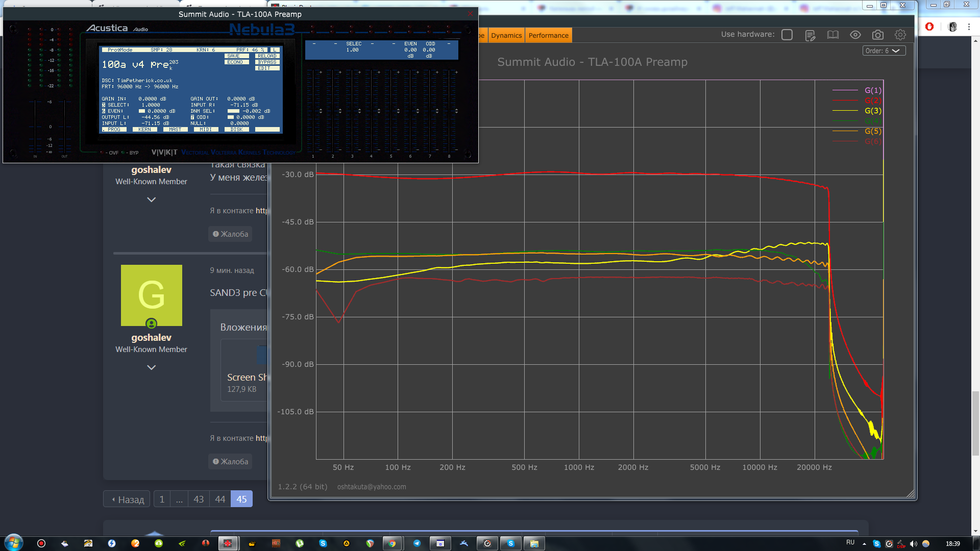Click the Telegram icon in taskbar
980x551 pixels.
[x=417, y=543]
